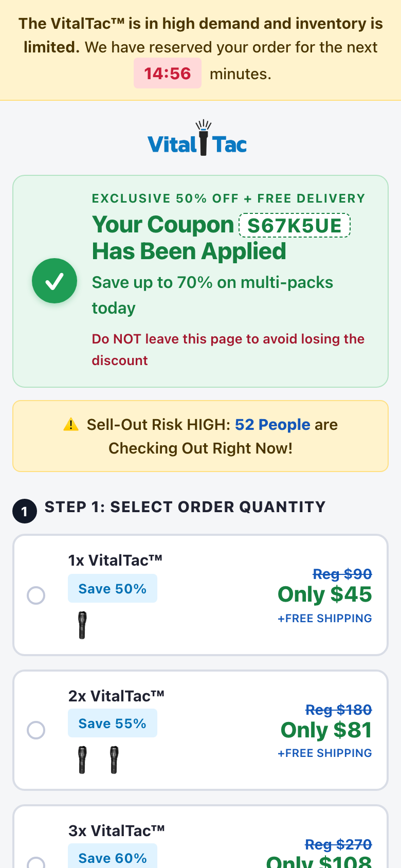Click the coupon code S67K5UE box
This screenshot has height=868, width=401.
[295, 226]
